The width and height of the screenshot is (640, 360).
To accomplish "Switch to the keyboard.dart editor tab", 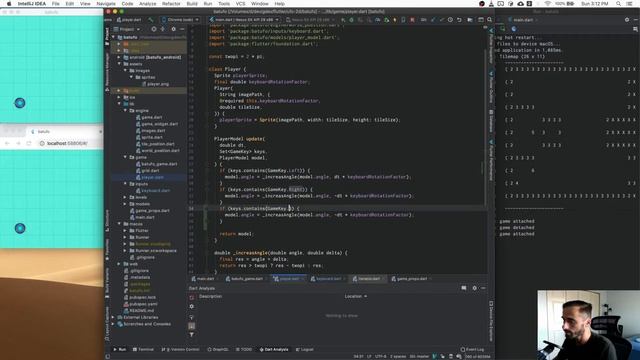I will (x=326, y=279).
